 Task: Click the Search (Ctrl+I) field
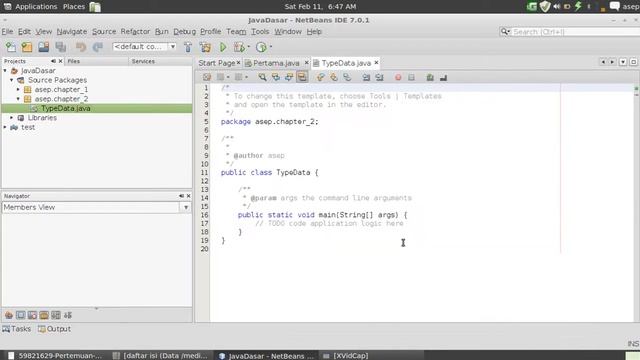[576, 31]
